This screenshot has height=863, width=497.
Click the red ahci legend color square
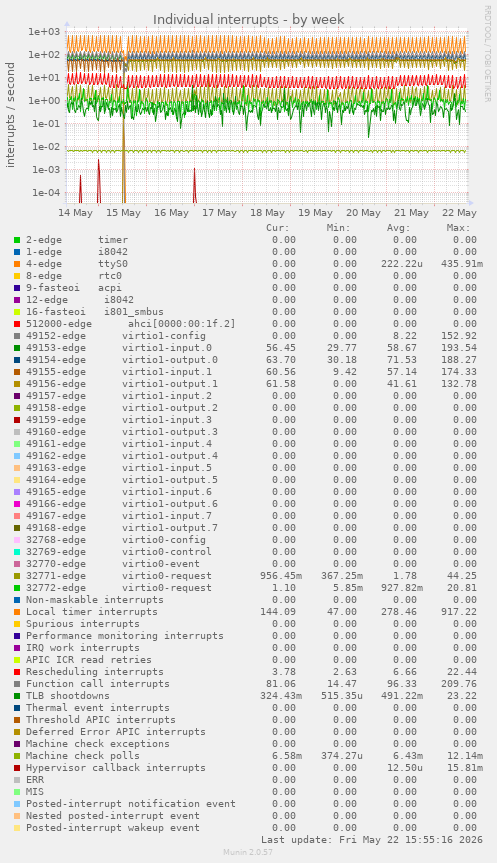17,324
